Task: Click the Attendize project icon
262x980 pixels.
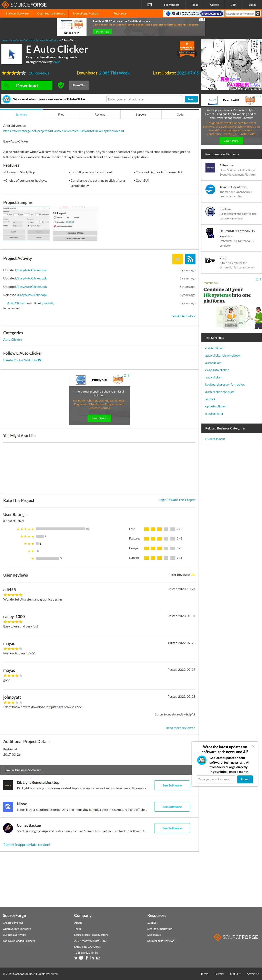Action: [x=210, y=167]
